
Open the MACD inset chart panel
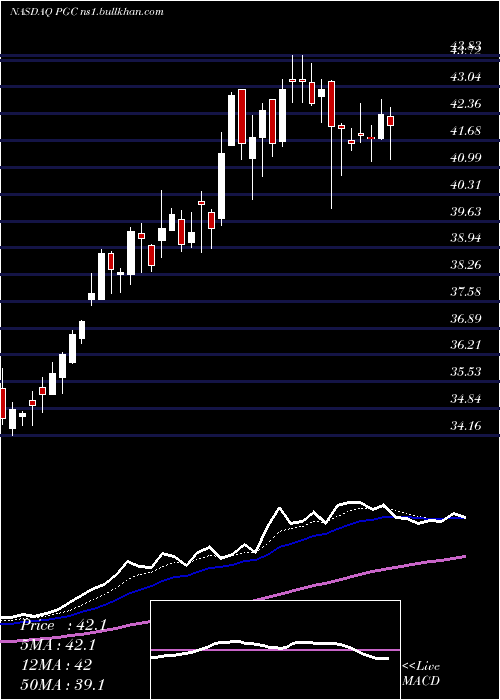[275, 650]
